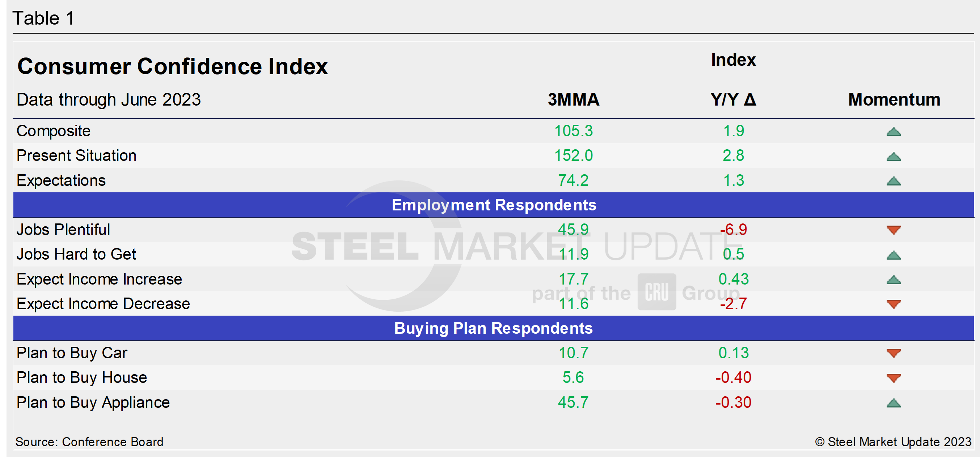The image size is (980, 457).
Task: Click the Source: Conference Board text
Action: 89,441
